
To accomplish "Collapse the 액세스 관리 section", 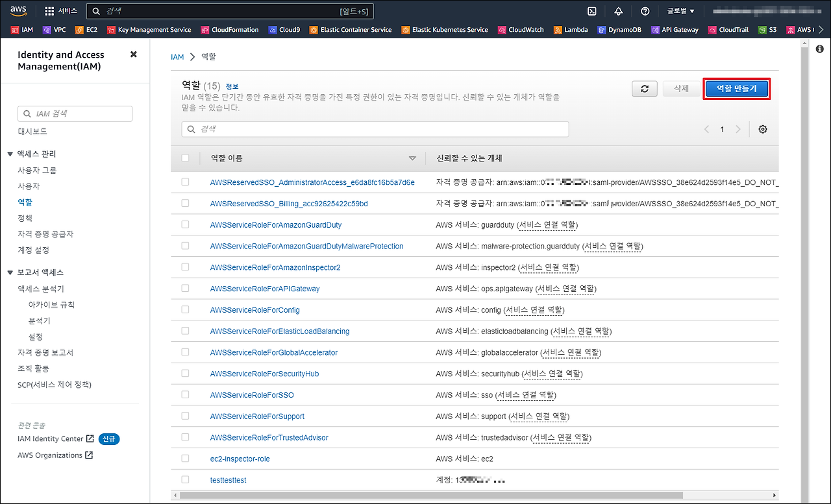I will [10, 154].
